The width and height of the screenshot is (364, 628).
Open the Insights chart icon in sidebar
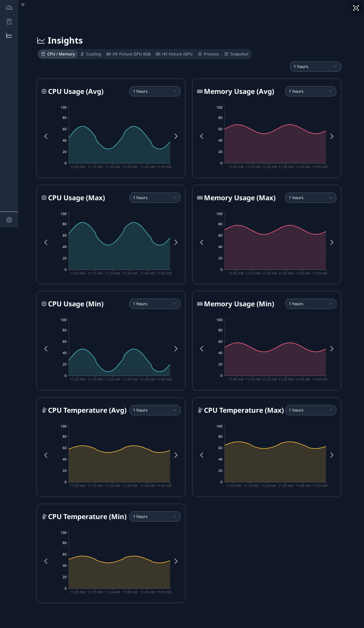[x=9, y=35]
